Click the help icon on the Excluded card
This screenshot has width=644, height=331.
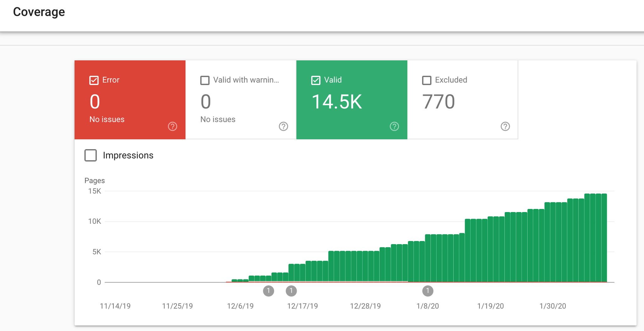pos(505,126)
